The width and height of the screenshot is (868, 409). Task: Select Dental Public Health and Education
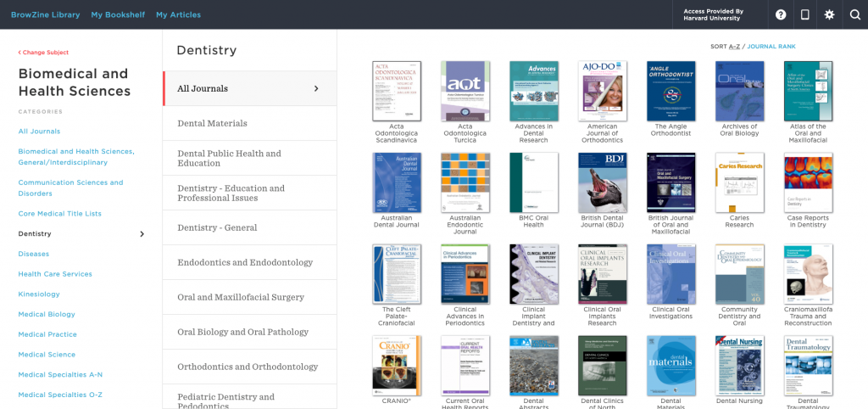pos(250,158)
